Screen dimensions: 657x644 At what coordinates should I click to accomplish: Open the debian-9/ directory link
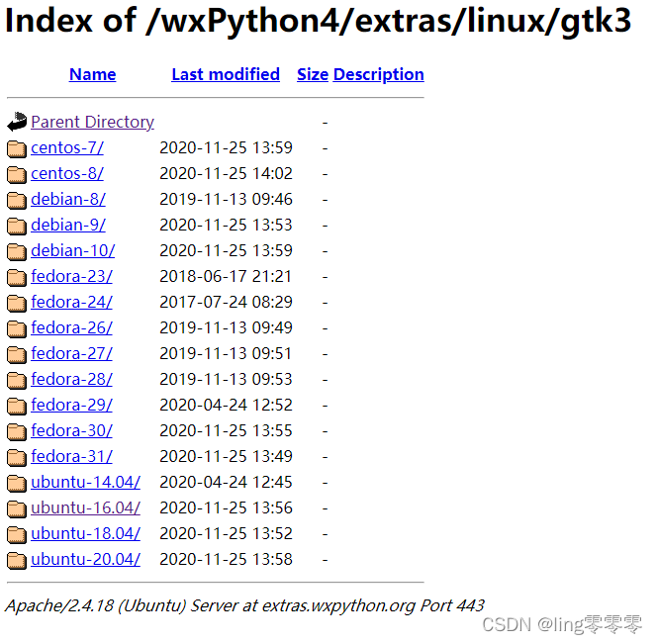click(68, 225)
